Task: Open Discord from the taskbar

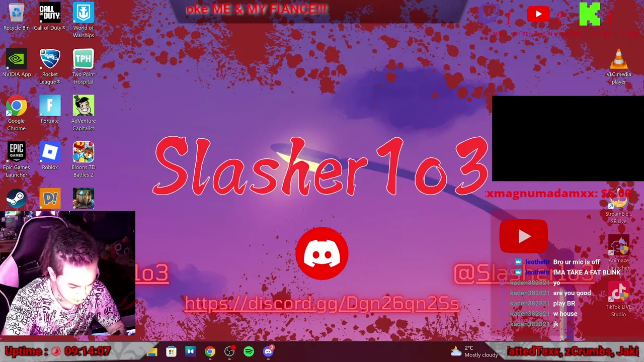Action: tap(268, 351)
